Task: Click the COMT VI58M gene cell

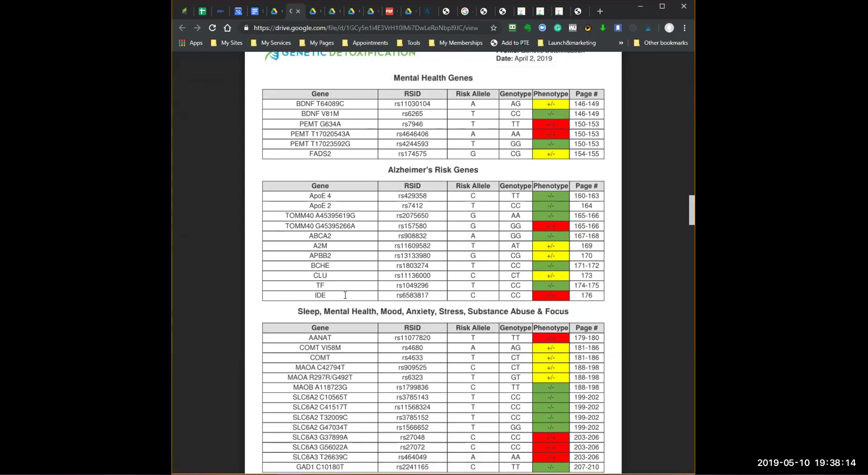Action: click(320, 348)
